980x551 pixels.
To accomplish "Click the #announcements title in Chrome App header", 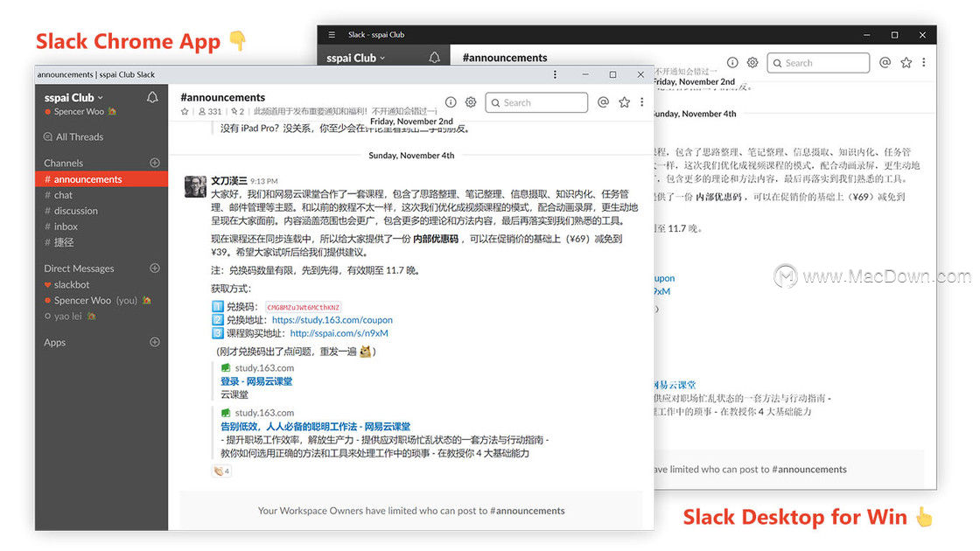I will 222,97.
